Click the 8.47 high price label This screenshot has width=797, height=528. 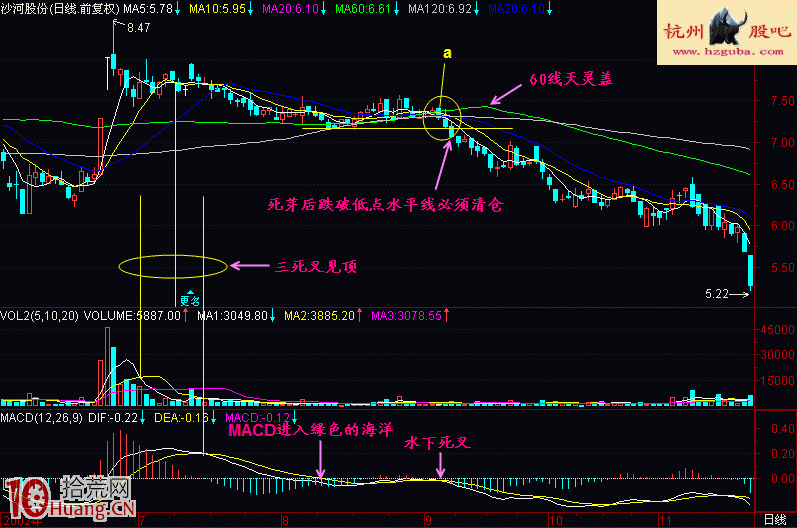pyautogui.click(x=138, y=28)
